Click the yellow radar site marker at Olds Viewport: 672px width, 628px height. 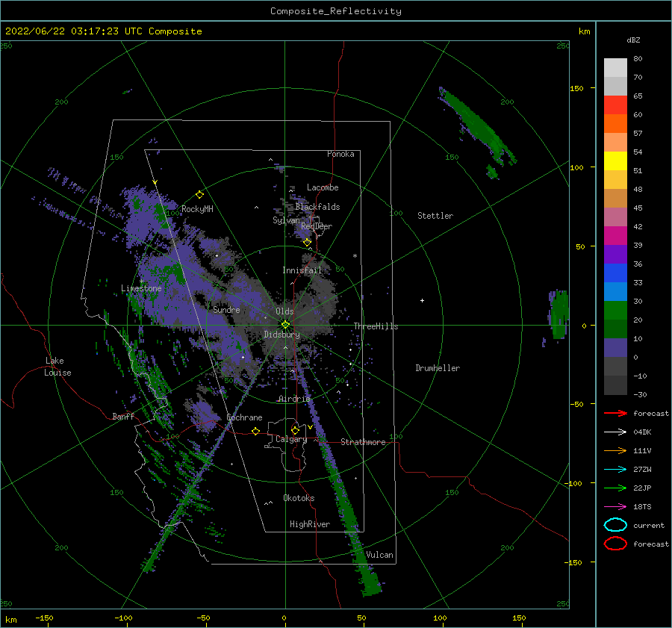pos(285,325)
